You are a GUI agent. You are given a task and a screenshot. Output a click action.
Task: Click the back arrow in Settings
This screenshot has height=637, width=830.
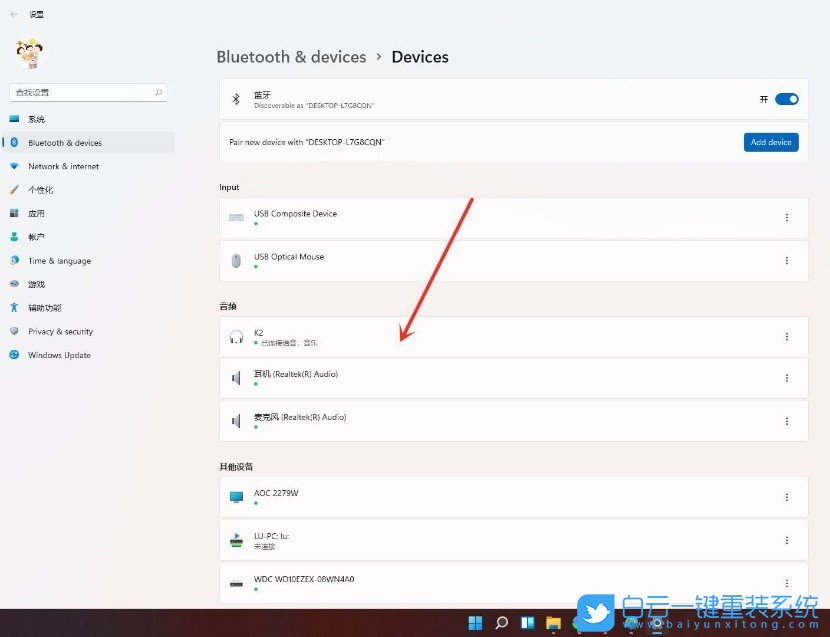coord(14,15)
